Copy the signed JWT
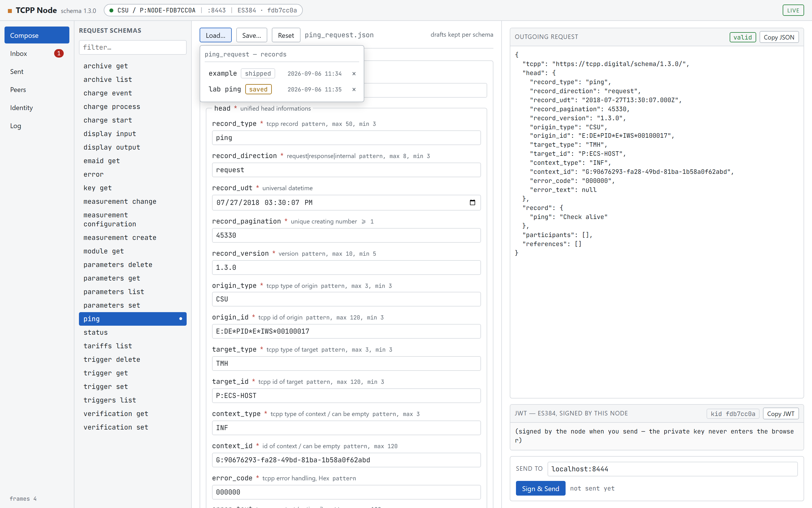812x508 pixels. point(780,413)
